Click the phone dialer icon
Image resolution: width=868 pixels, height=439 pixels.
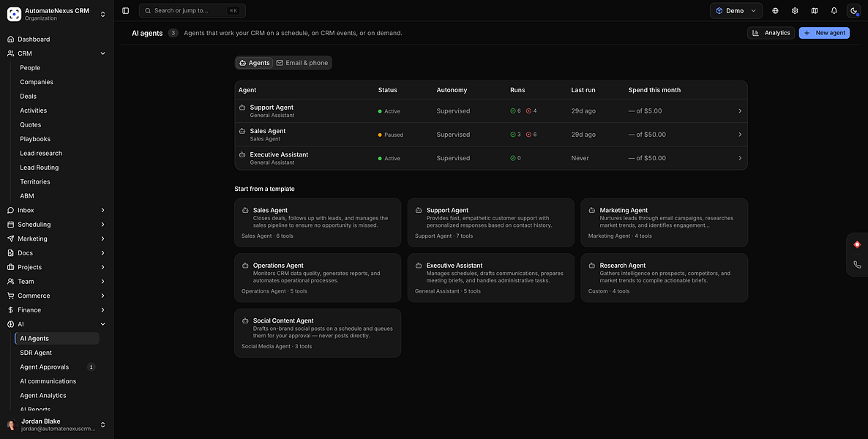coord(857,265)
